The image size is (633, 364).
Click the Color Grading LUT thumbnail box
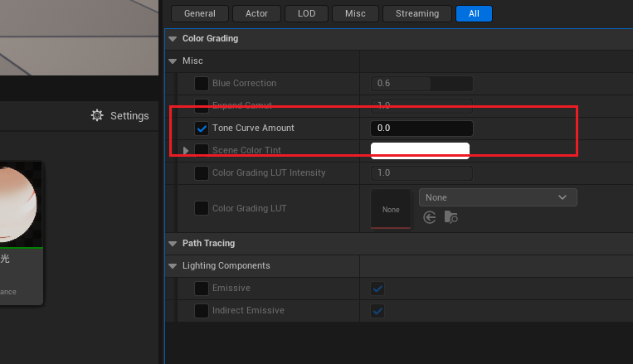(x=391, y=209)
